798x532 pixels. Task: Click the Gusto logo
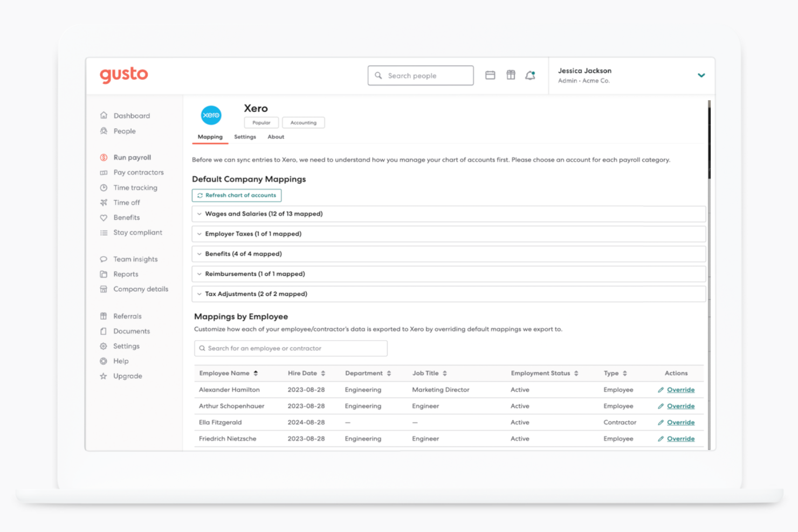123,75
